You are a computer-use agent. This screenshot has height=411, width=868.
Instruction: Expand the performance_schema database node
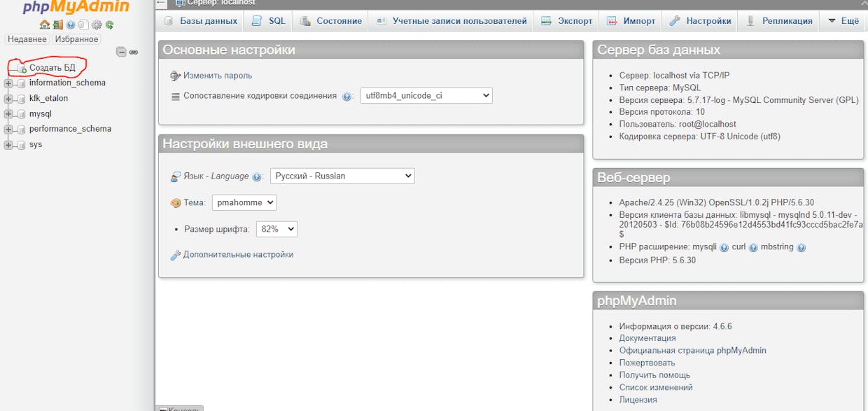(9, 130)
